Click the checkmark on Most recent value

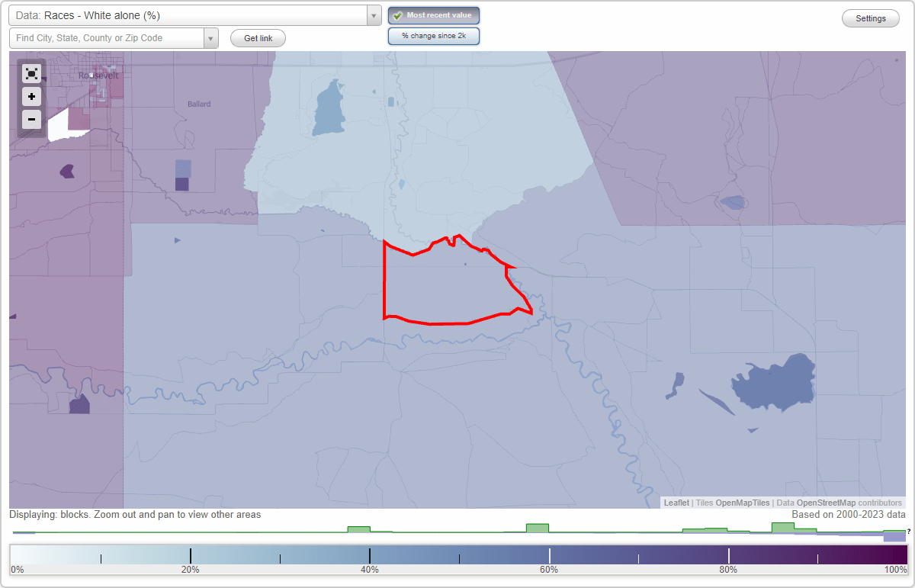(x=397, y=15)
